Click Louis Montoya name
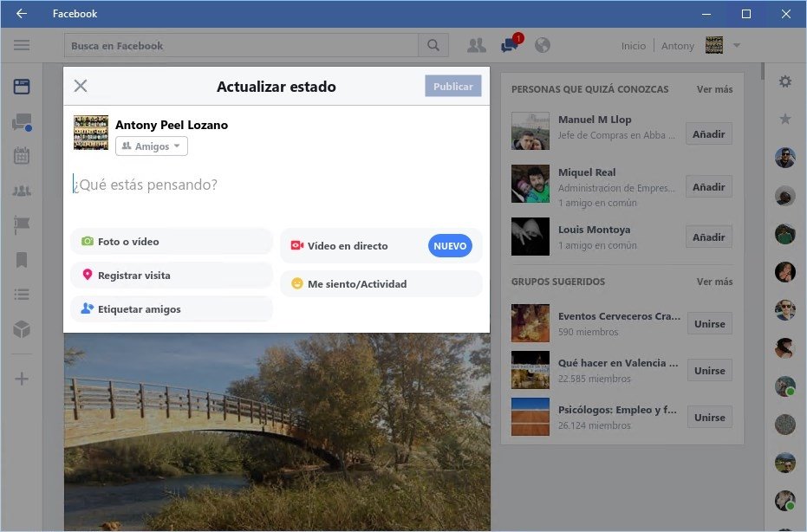The height and width of the screenshot is (532, 807). click(594, 230)
